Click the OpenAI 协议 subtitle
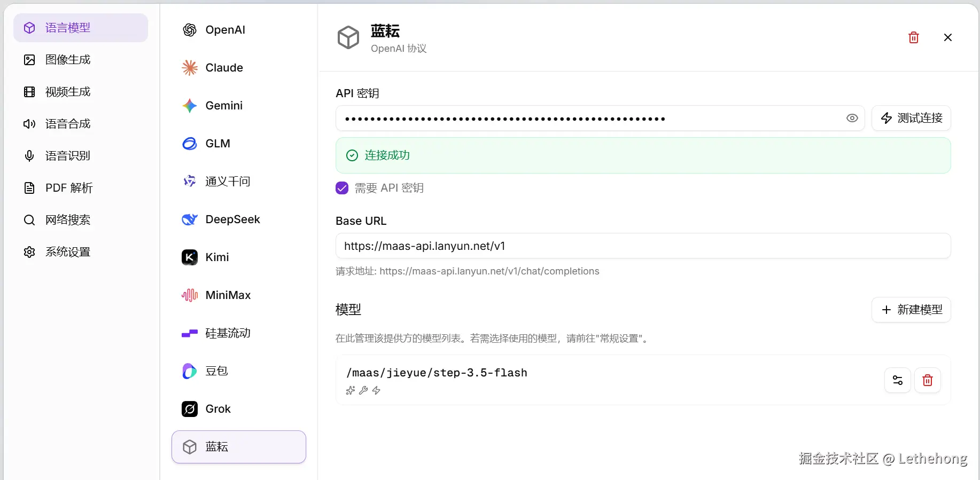Image resolution: width=980 pixels, height=480 pixels. 399,49
